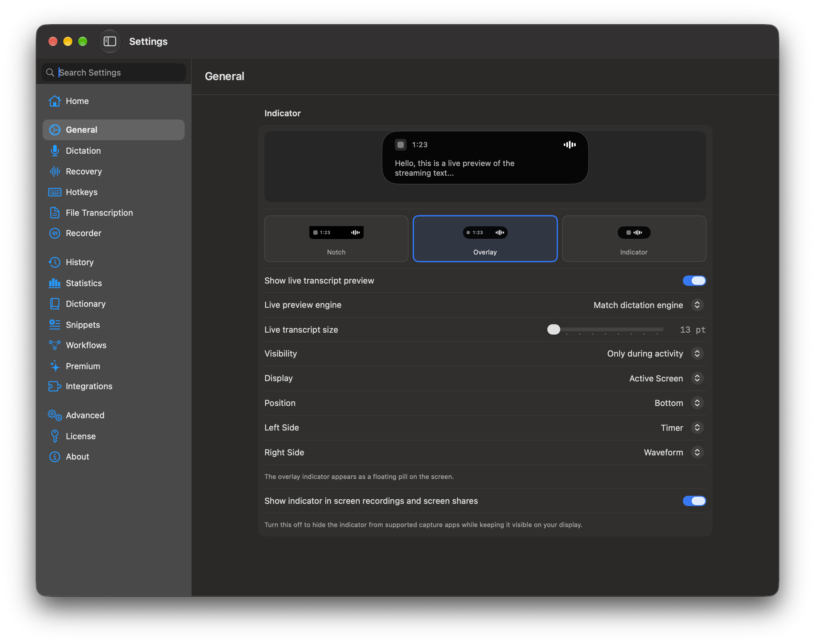Switch to Statistics page
Viewport: 815px width, 644px height.
[113, 283]
